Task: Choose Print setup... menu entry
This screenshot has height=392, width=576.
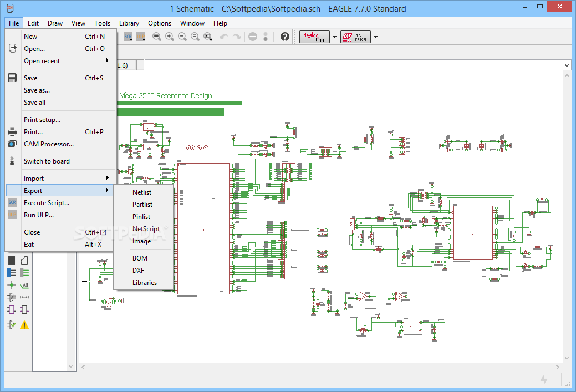Action: pyautogui.click(x=61, y=119)
